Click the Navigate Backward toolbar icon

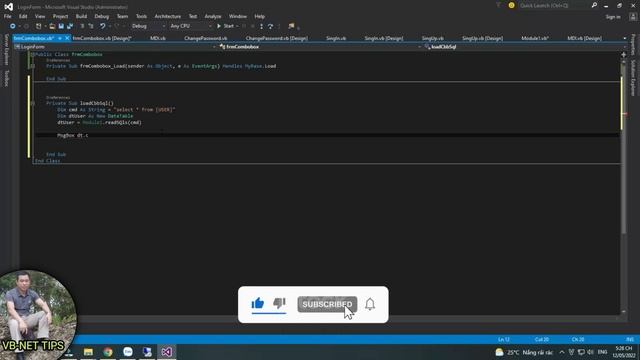tap(13, 26)
